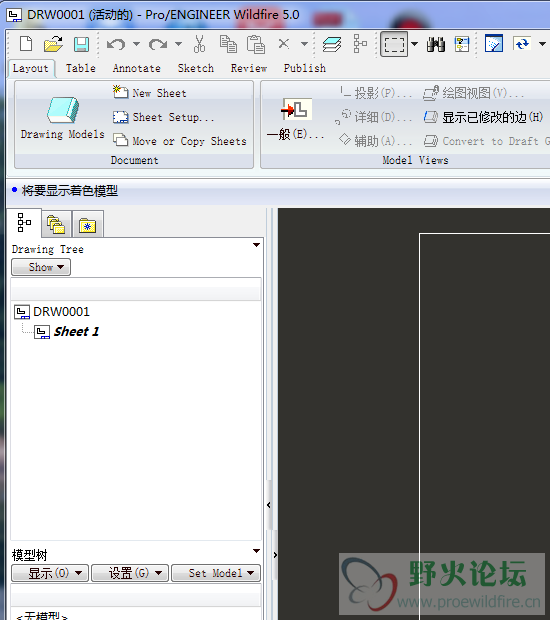The image size is (550, 620).
Task: Open the redo history dropdown arrow
Action: (178, 44)
